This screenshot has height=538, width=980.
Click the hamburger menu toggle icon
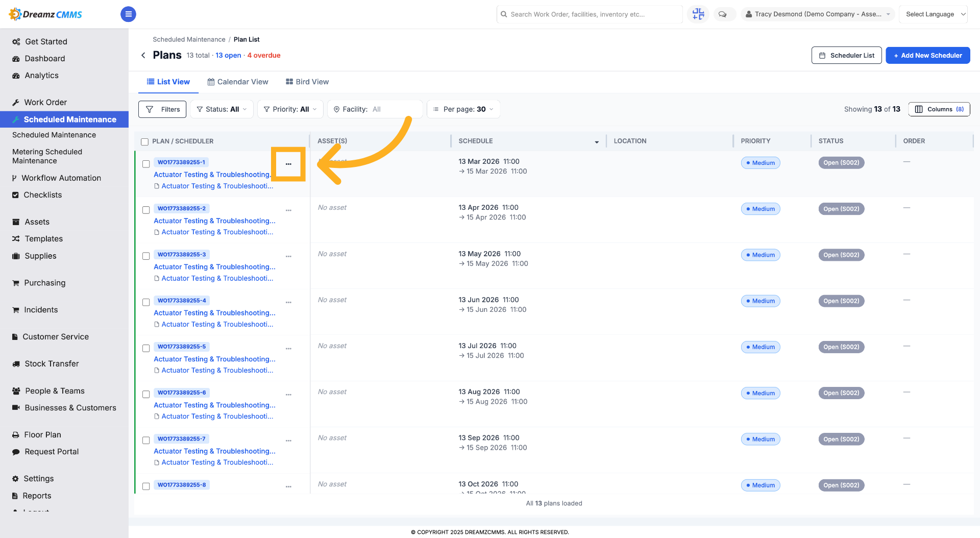point(128,14)
